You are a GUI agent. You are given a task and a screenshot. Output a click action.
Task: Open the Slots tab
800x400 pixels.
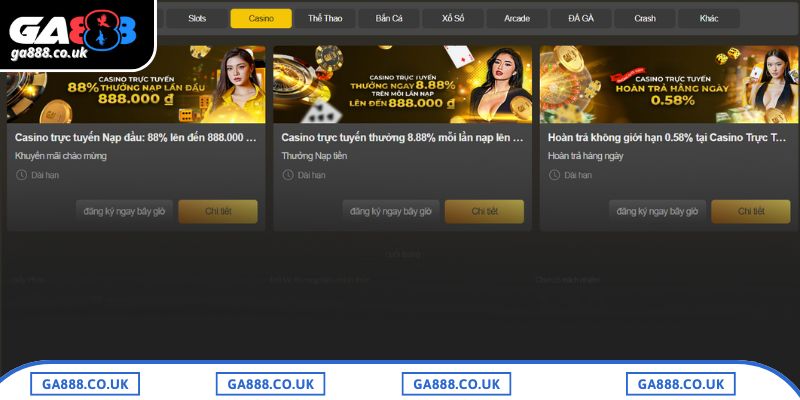197,18
